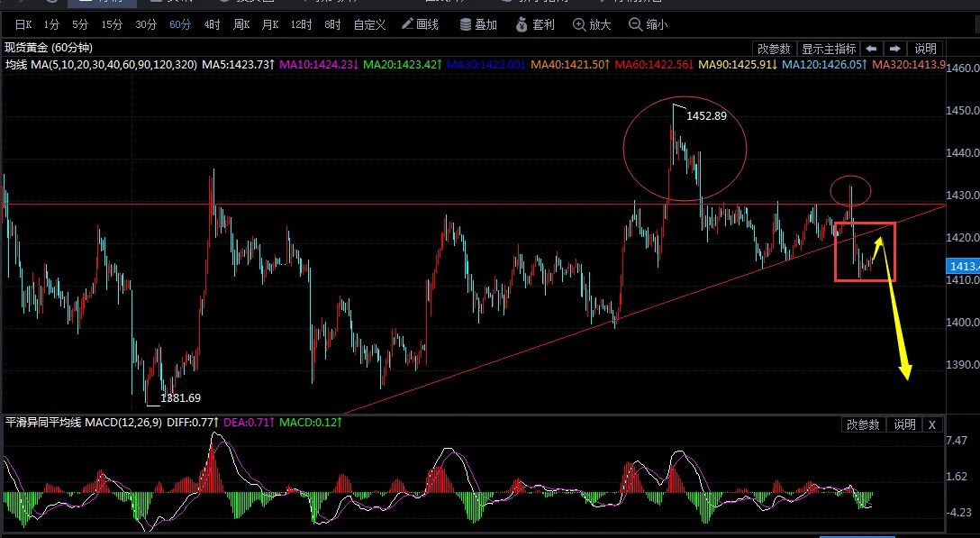The image size is (980, 538).
Task: Click the 1400.0 price axis label
Action: [x=963, y=323]
